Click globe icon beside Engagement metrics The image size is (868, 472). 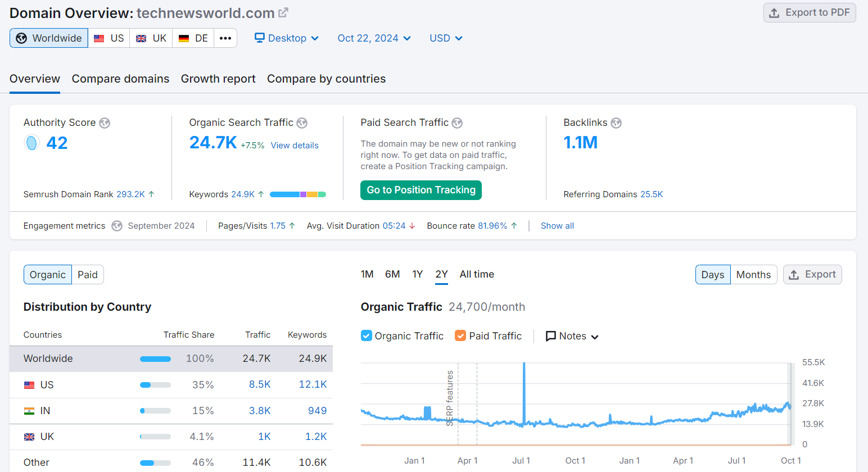click(x=117, y=226)
